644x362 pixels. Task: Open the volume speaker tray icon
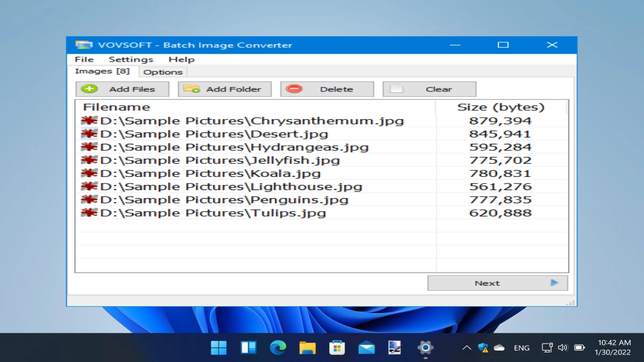(x=562, y=347)
